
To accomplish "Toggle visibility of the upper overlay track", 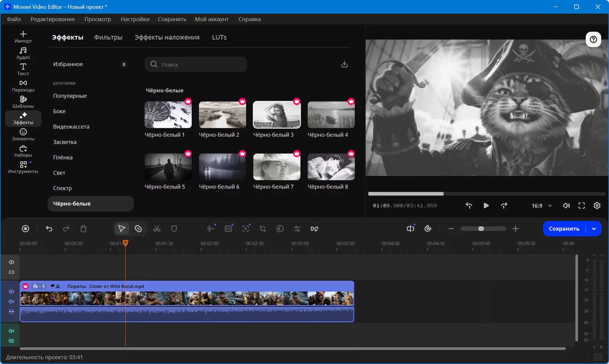I will click(11, 262).
